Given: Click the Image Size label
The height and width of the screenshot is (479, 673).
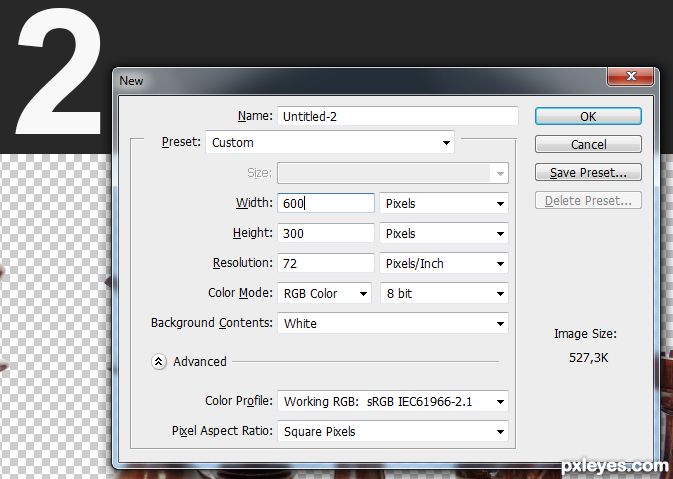Looking at the screenshot, I should [585, 333].
